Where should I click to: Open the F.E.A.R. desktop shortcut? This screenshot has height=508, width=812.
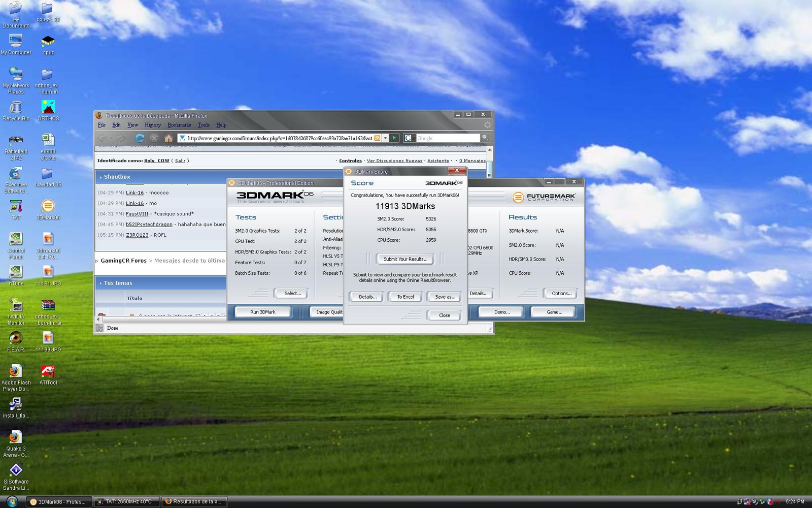point(16,341)
